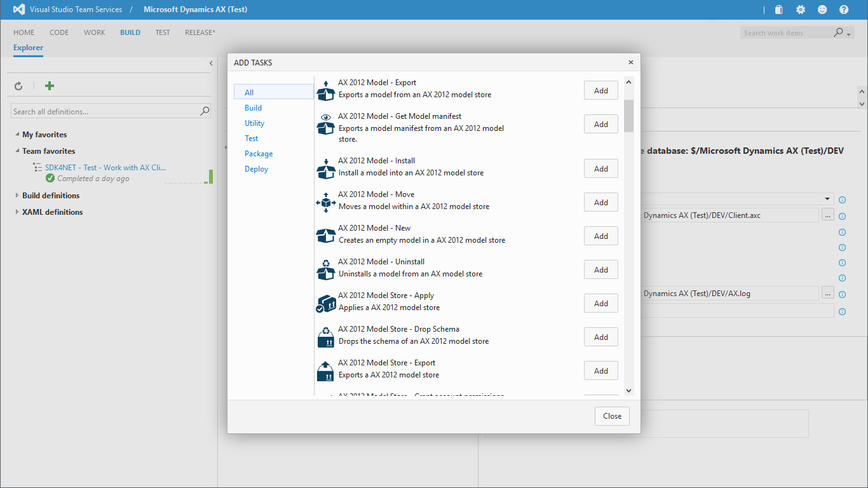868x488 pixels.
Task: Open the RELEASE* hub
Action: [x=200, y=32]
